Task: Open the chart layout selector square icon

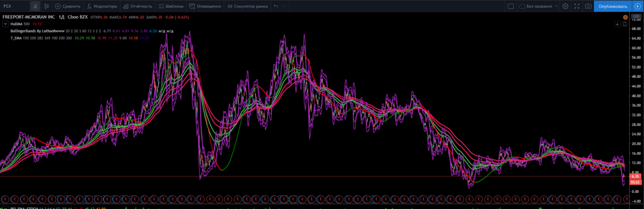Action: coord(511,6)
